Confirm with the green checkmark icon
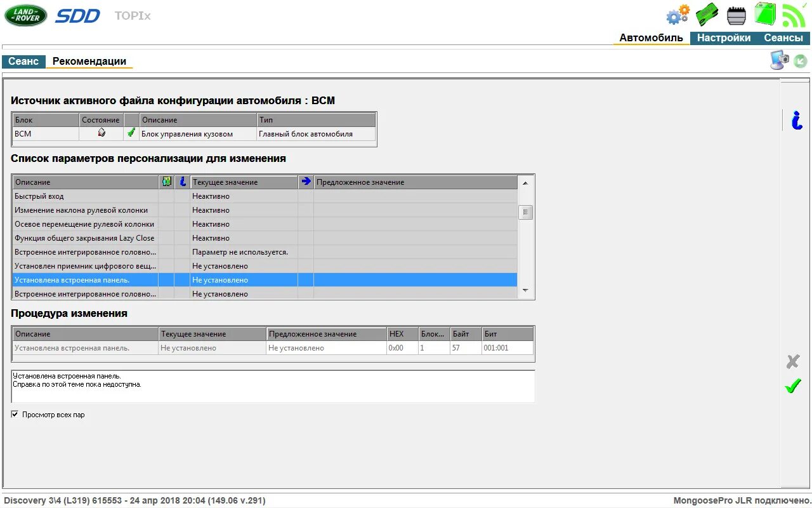 [793, 385]
